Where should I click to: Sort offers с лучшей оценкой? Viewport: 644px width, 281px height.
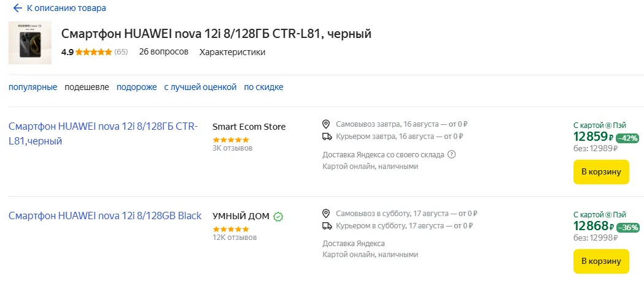pyautogui.click(x=200, y=87)
